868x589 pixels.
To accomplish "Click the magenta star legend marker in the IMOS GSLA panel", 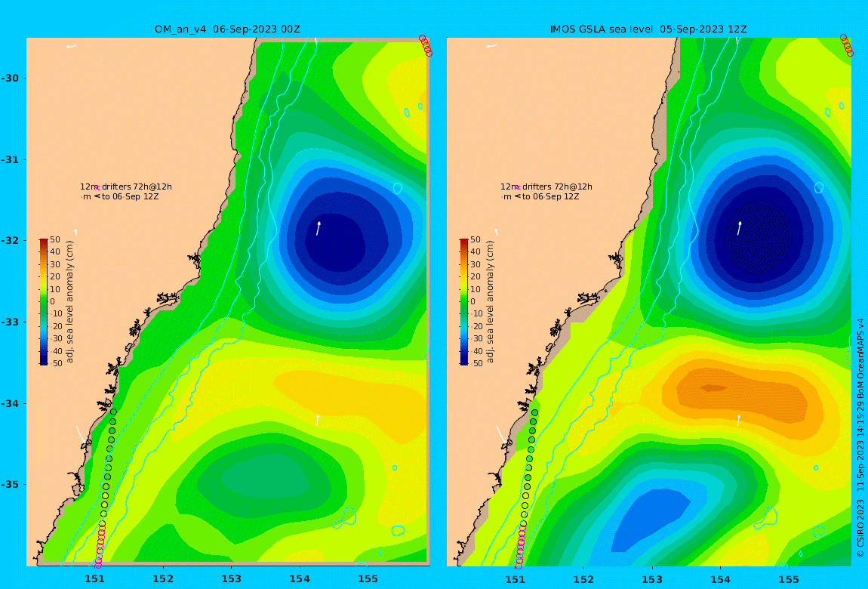I will pyautogui.click(x=518, y=187).
